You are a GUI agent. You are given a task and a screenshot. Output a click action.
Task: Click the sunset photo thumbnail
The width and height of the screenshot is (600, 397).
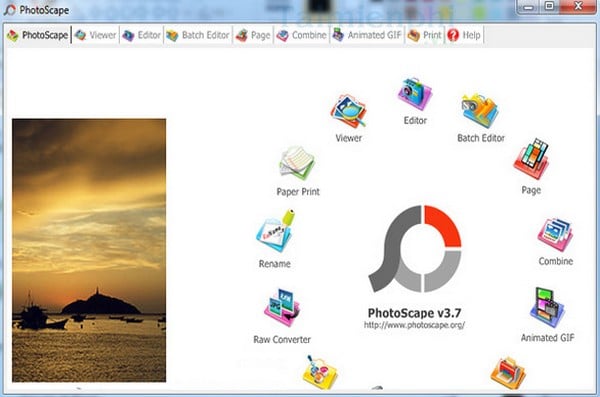(89, 250)
